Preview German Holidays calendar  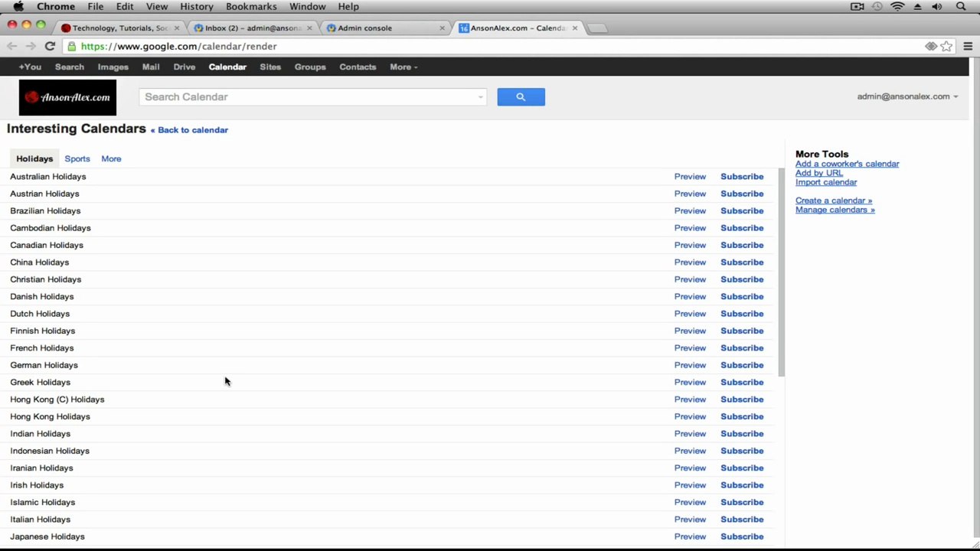[690, 365]
